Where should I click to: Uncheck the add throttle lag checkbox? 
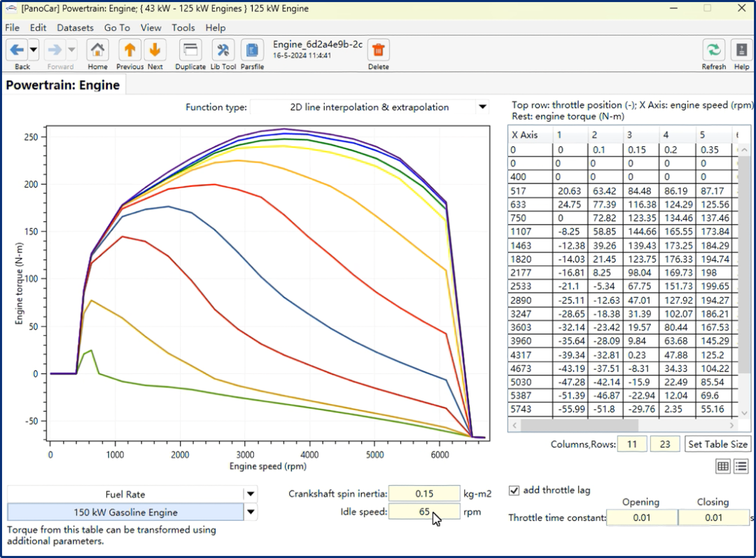(514, 491)
